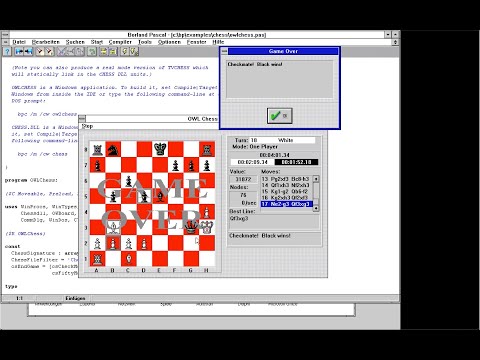The height and width of the screenshot is (360, 480).
Task: Select move 16 in Moves list
Action: click(286, 198)
